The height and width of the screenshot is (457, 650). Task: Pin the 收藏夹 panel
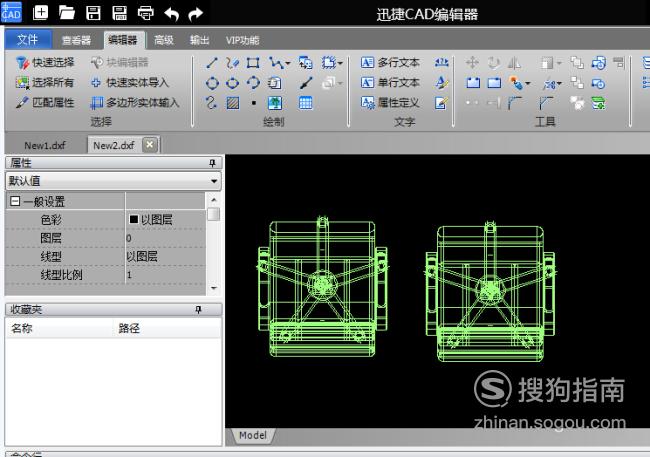point(199,309)
